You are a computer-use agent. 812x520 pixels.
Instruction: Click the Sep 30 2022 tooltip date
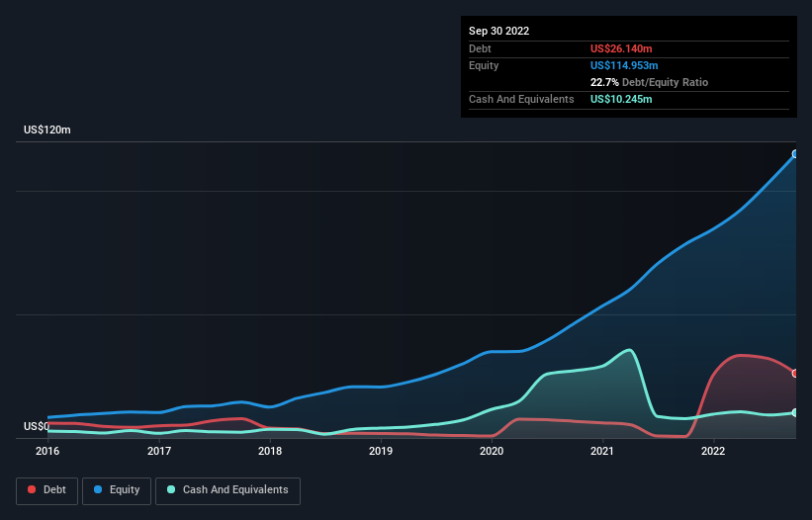point(498,31)
